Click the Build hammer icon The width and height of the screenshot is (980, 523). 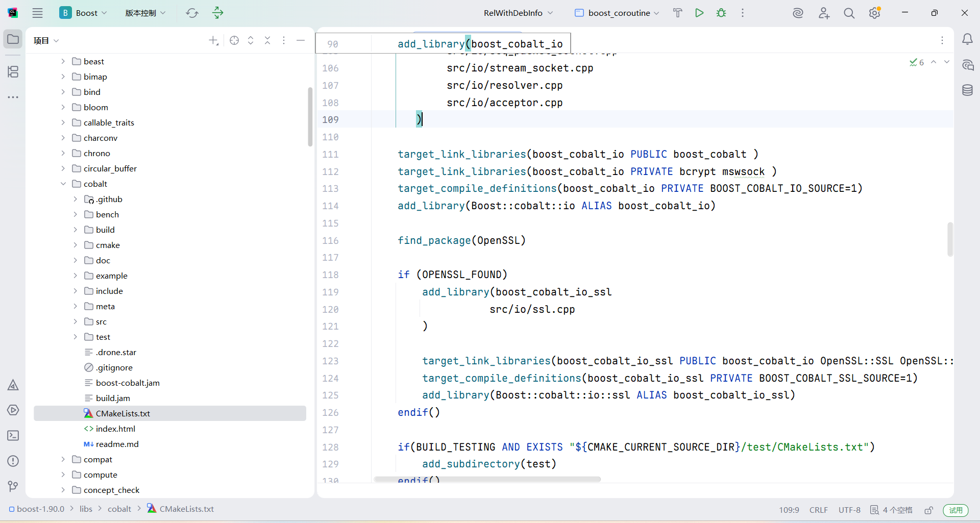[677, 13]
